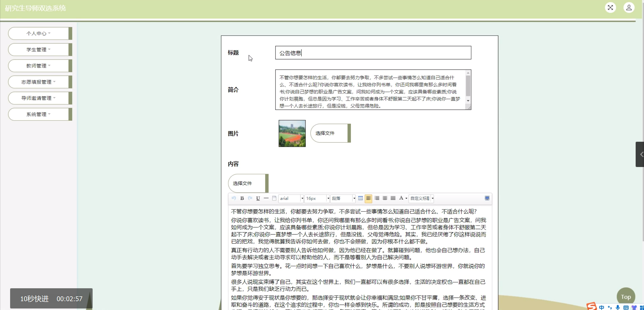
Task: Click the user profile icon
Action: pos(629,8)
